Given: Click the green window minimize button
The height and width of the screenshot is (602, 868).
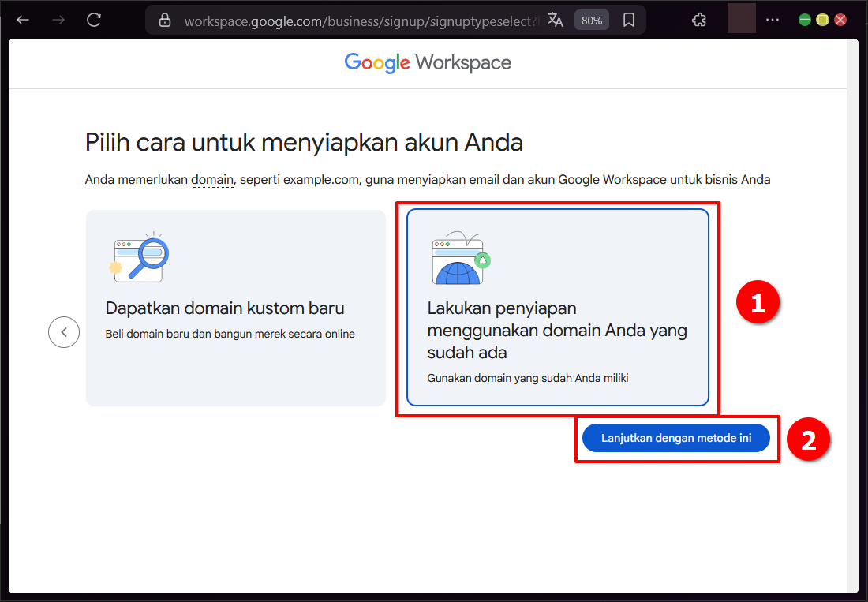Looking at the screenshot, I should click(805, 20).
